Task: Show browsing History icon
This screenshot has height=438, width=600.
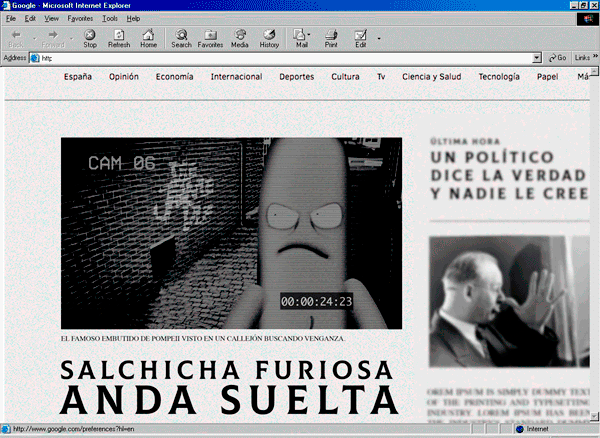Action: 269,35
